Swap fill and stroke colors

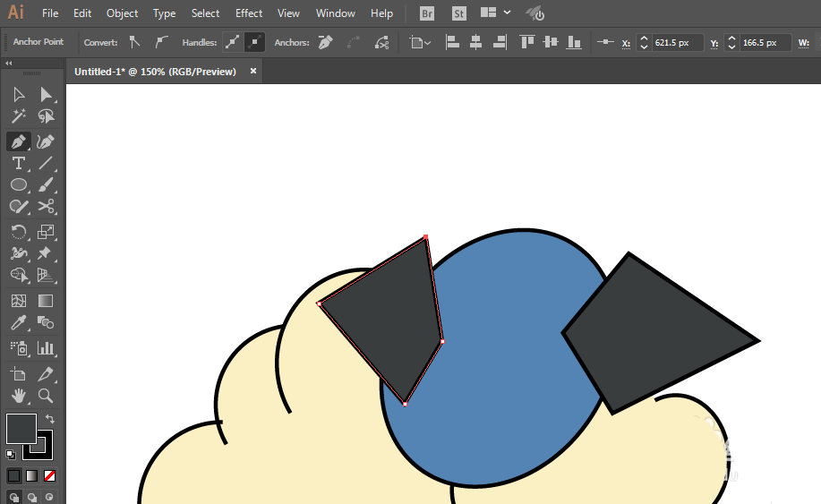coord(50,419)
